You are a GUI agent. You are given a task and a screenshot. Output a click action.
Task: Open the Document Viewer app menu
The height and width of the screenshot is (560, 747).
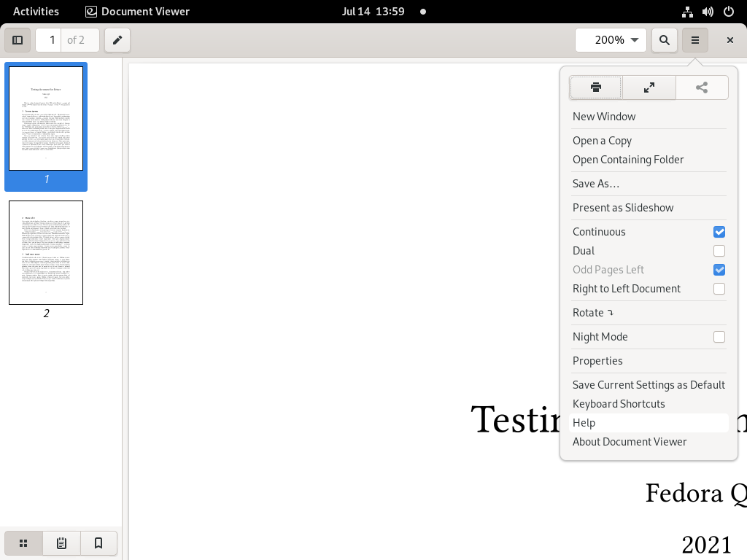tap(137, 12)
